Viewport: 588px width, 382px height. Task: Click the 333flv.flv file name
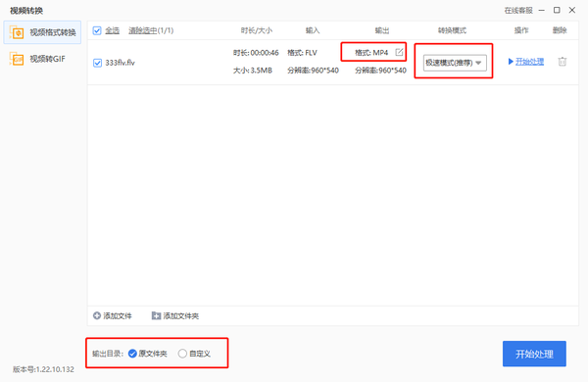point(120,63)
